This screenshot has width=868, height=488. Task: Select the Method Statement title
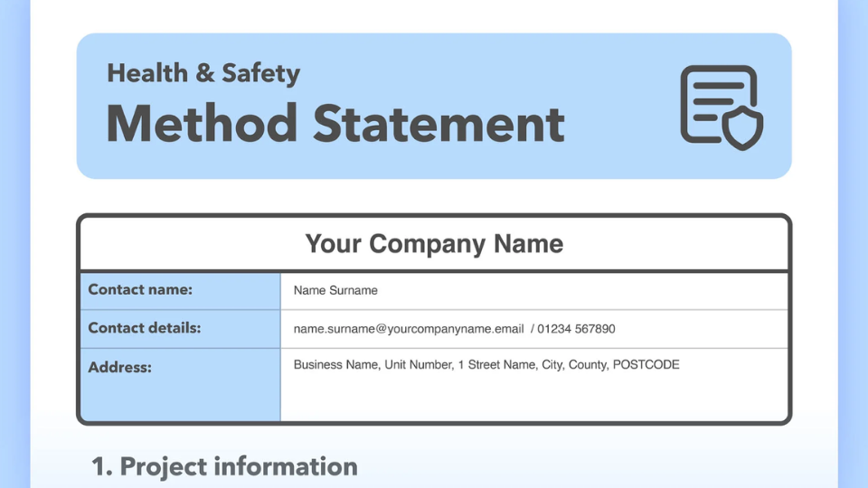335,124
